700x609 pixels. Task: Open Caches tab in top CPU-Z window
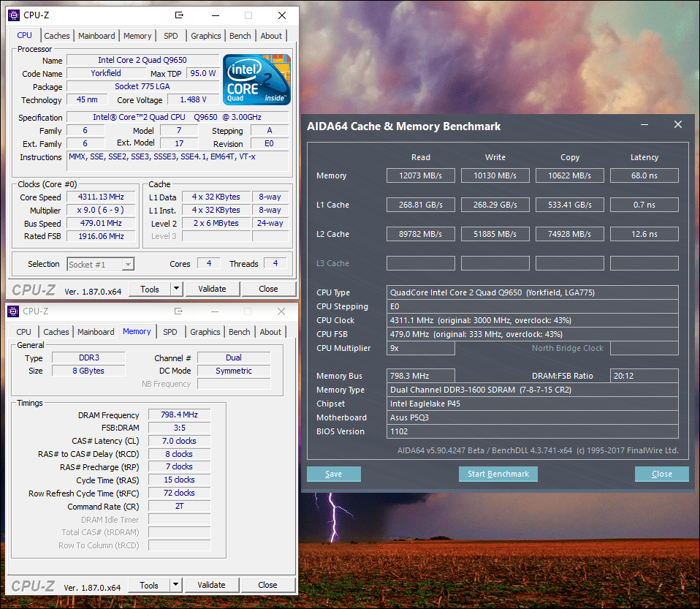(57, 36)
